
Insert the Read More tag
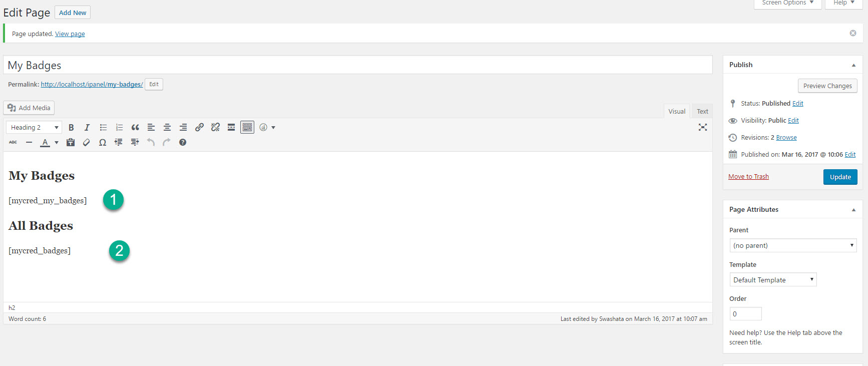click(231, 128)
